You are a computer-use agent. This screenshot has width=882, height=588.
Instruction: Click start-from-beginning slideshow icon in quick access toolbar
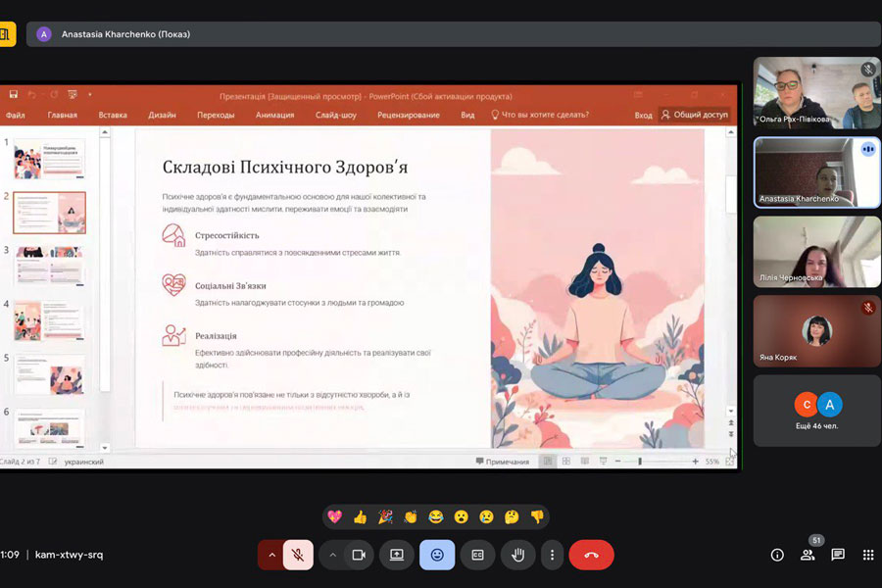click(72, 94)
